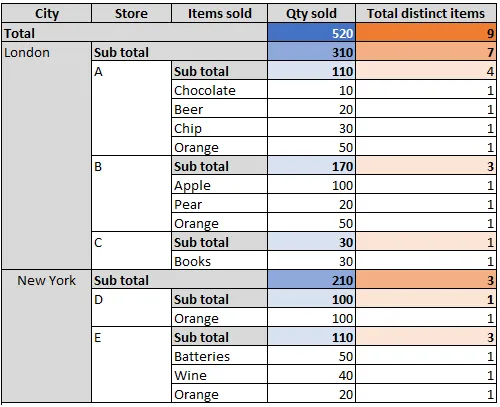Select the Chocolate item cell
The width and height of the screenshot is (500, 407).
point(220,90)
